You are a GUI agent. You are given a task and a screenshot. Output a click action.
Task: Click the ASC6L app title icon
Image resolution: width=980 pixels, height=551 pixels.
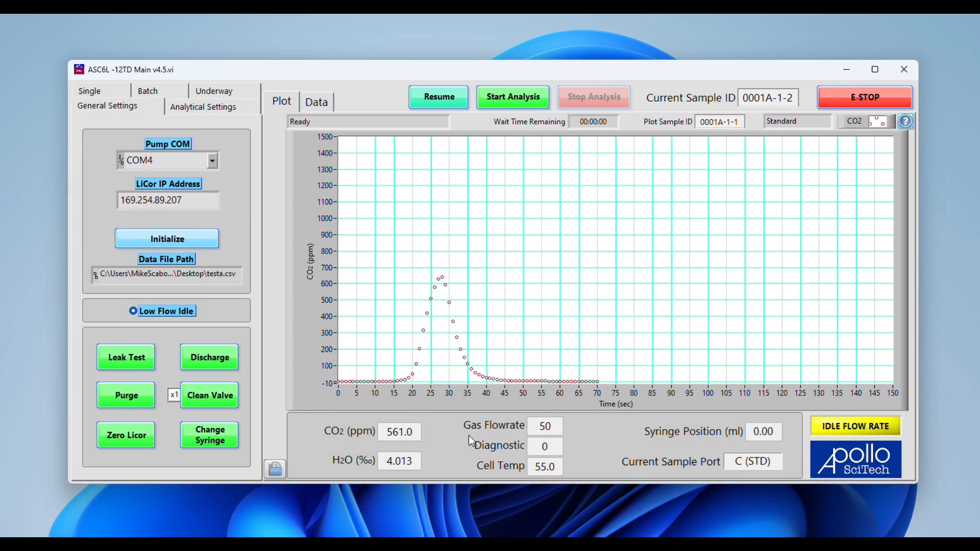[79, 69]
